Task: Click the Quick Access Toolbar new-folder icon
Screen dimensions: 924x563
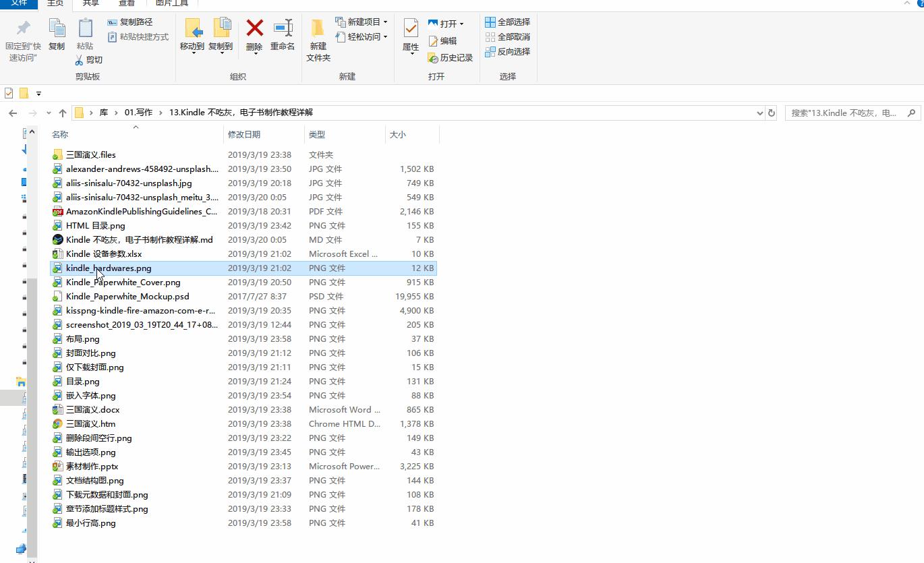Action: tap(24, 93)
